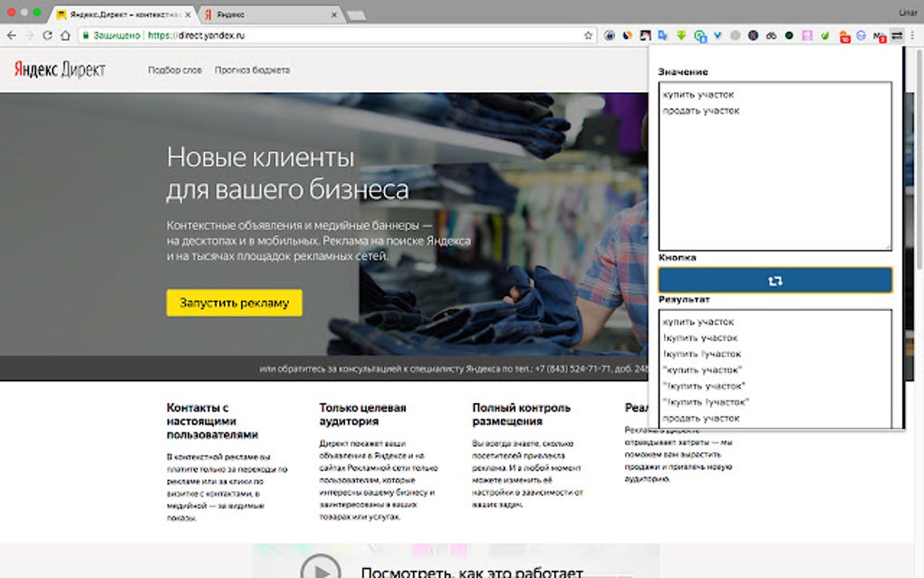Open the orange and dark-blue circle extension
Screen dimensions: 924x578
[627, 35]
